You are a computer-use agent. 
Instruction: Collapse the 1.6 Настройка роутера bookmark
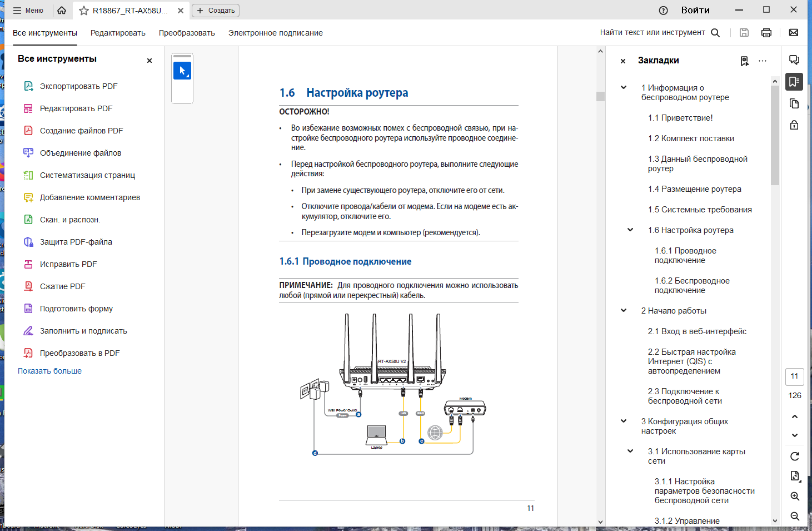[x=630, y=230]
